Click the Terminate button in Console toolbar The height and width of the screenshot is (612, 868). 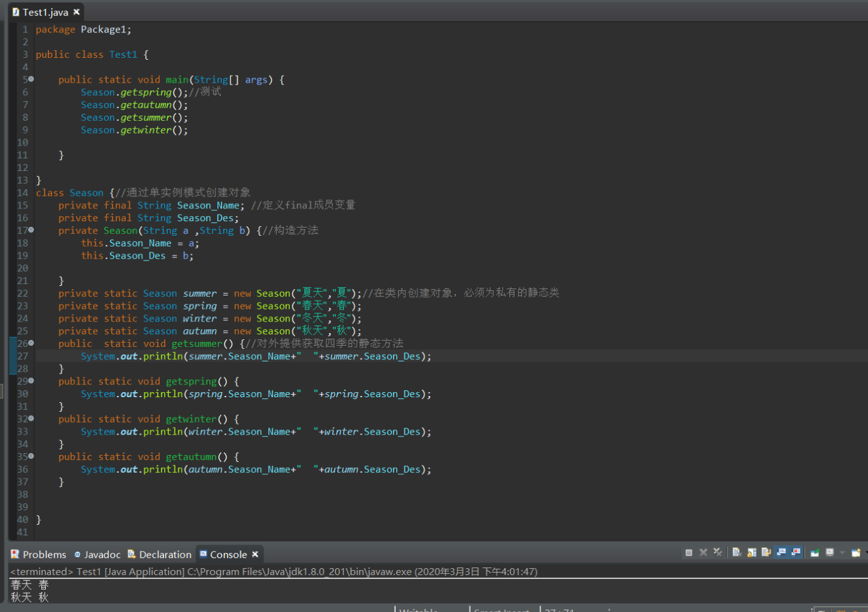(x=689, y=553)
